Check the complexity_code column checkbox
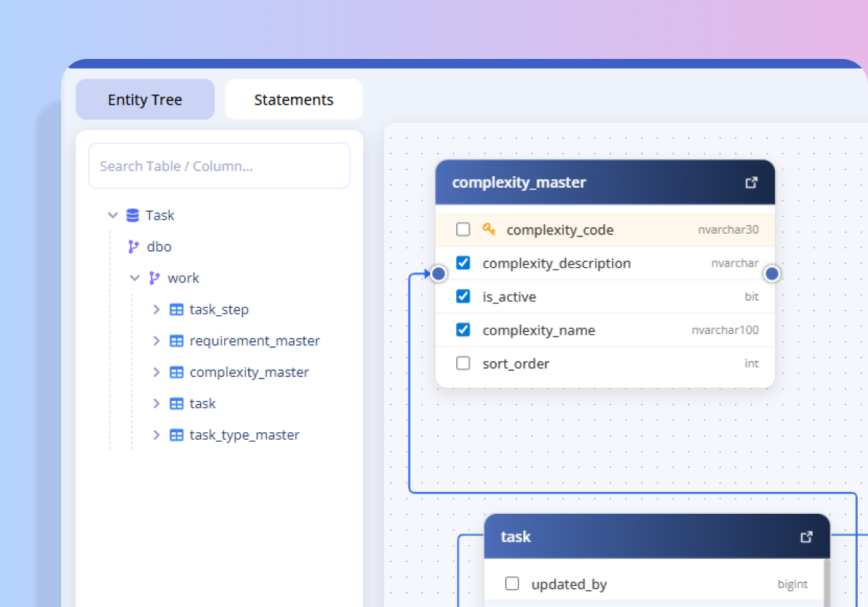Image resolution: width=868 pixels, height=607 pixels. click(x=463, y=229)
